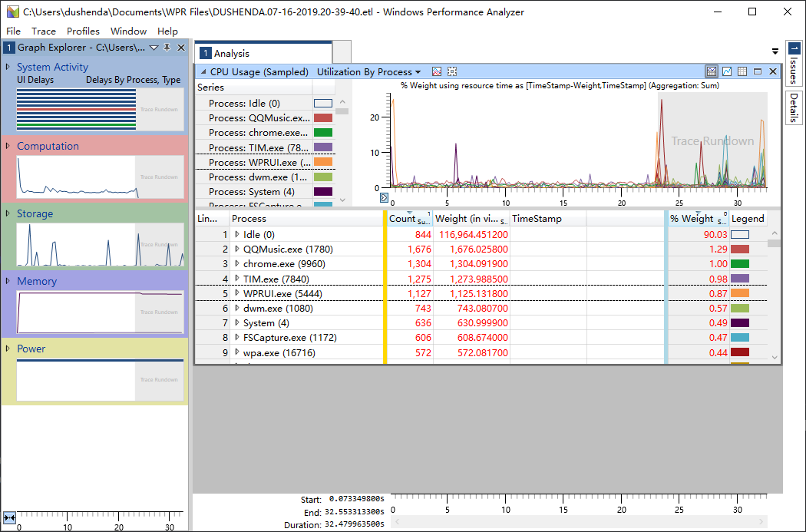The width and height of the screenshot is (806, 532).
Task: Collapse the CPU Usage (Sampled) graph panel
Action: pos(202,71)
